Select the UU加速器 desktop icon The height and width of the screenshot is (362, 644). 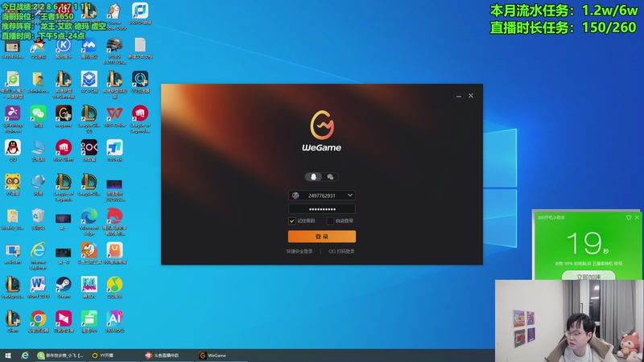[140, 82]
